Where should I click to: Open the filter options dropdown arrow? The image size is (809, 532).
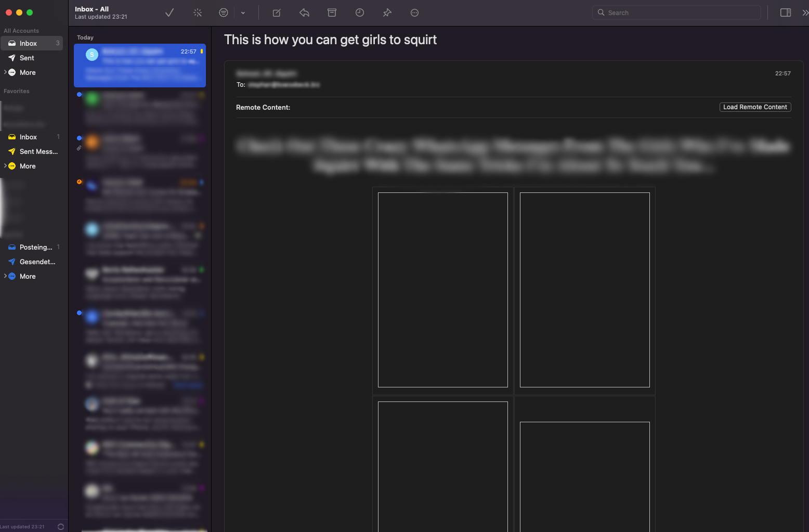(243, 13)
